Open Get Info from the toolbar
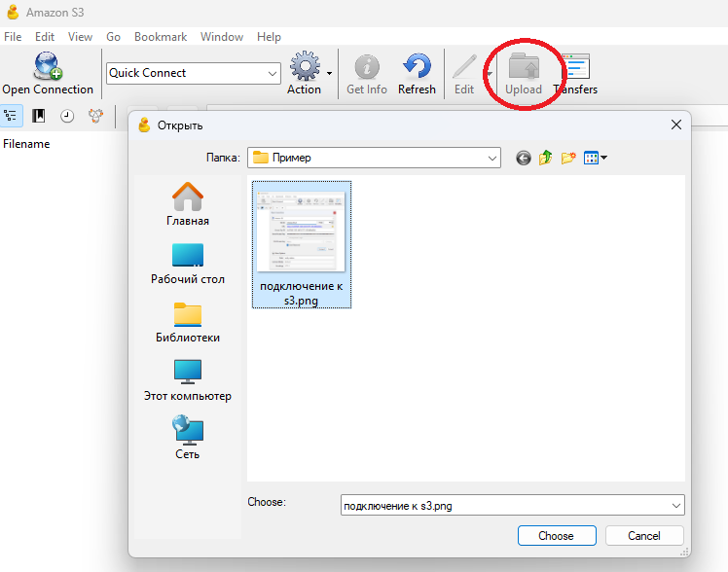 coord(367,67)
